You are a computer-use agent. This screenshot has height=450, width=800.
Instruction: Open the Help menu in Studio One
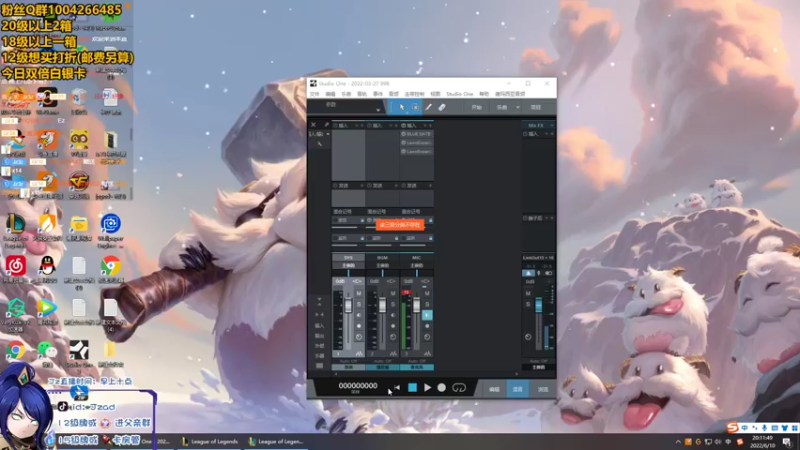pos(484,94)
